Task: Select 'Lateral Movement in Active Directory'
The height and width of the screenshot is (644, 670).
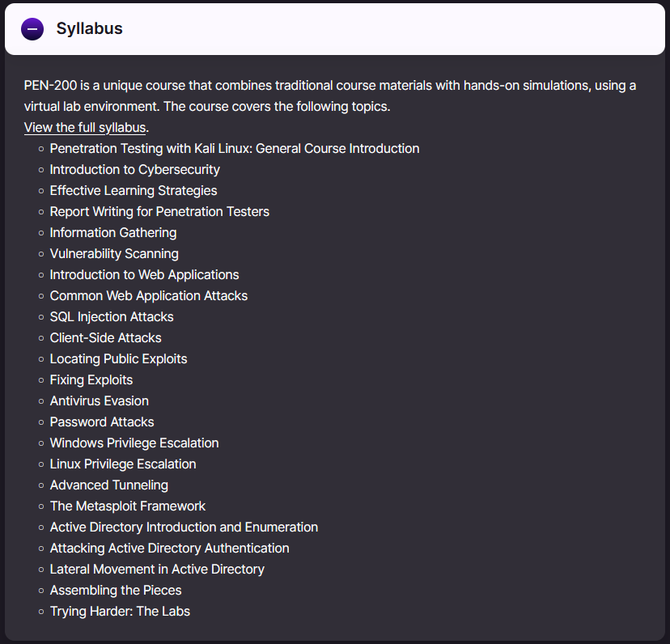Action: (x=157, y=570)
